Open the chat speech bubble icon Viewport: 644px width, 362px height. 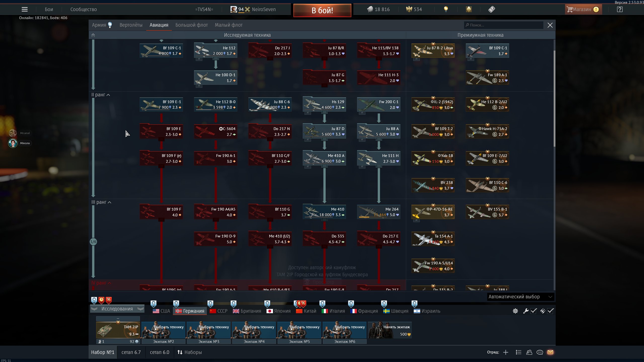point(540,352)
